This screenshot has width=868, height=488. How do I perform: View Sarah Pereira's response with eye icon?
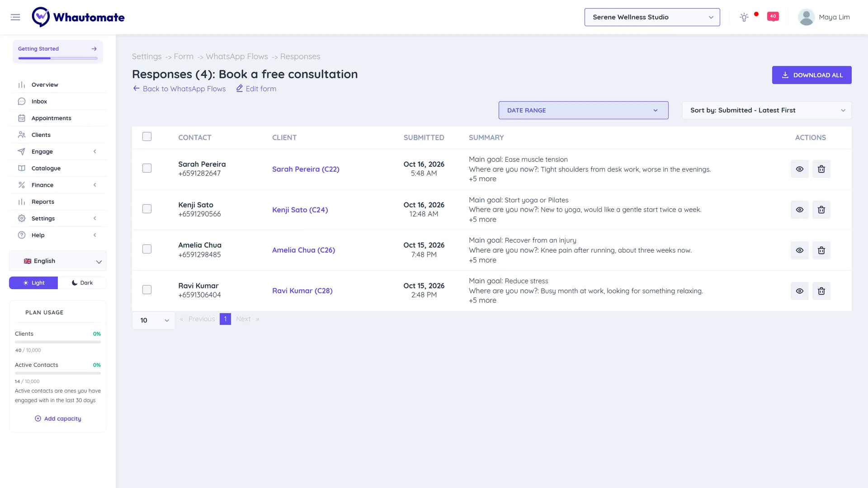[799, 169]
